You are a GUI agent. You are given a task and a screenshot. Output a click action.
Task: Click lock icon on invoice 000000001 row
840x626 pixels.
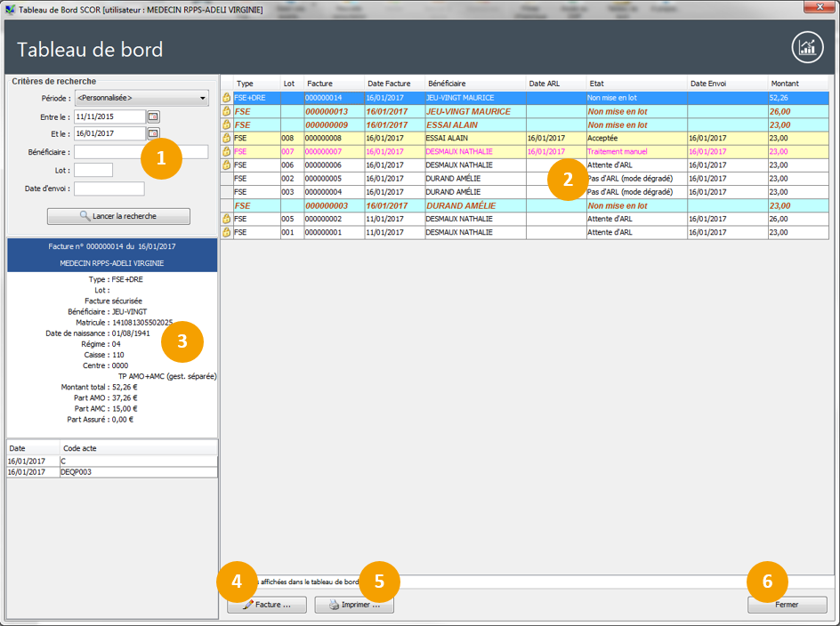226,232
